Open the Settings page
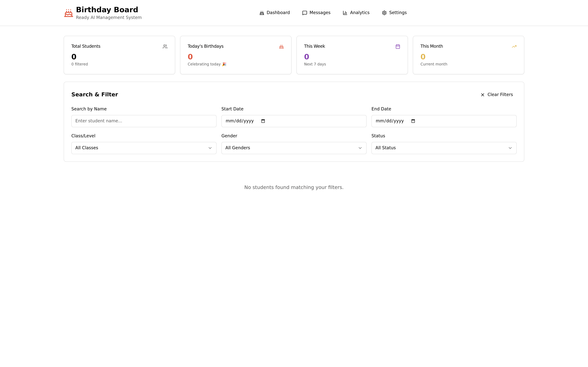 click(394, 13)
